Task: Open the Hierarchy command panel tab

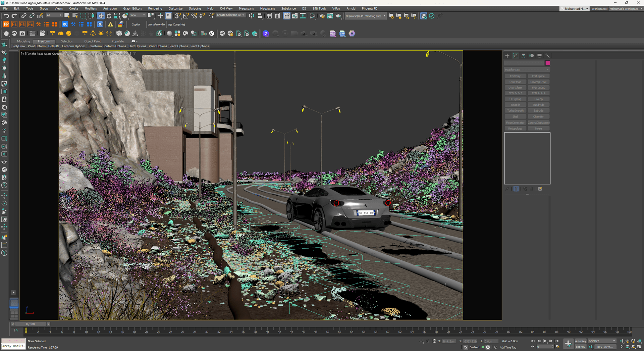Action: coord(523,56)
